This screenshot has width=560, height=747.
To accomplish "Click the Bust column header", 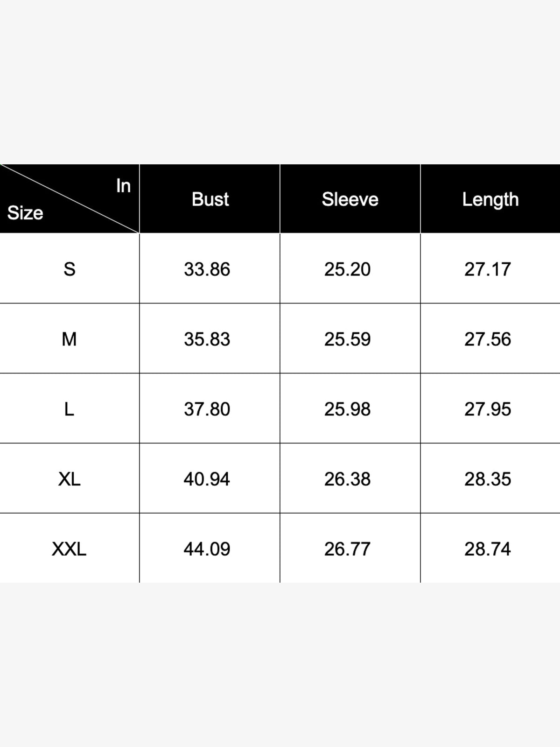I will pyautogui.click(x=210, y=199).
